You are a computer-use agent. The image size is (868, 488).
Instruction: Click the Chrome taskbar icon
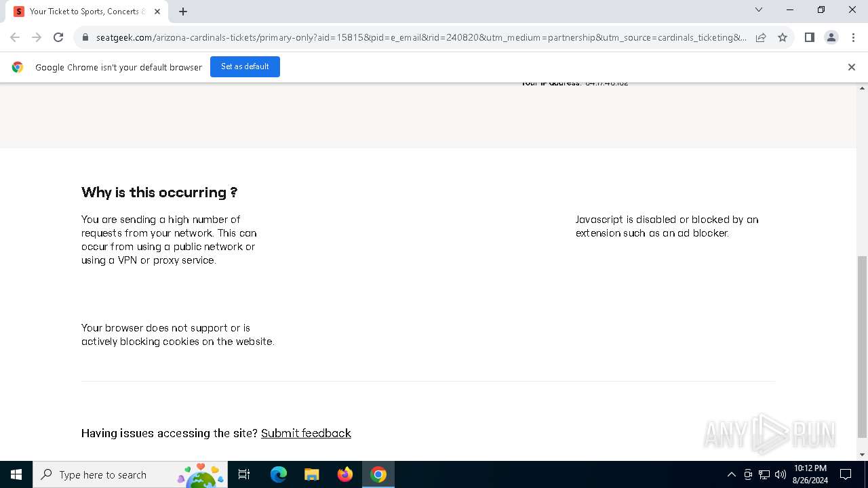pos(378,474)
